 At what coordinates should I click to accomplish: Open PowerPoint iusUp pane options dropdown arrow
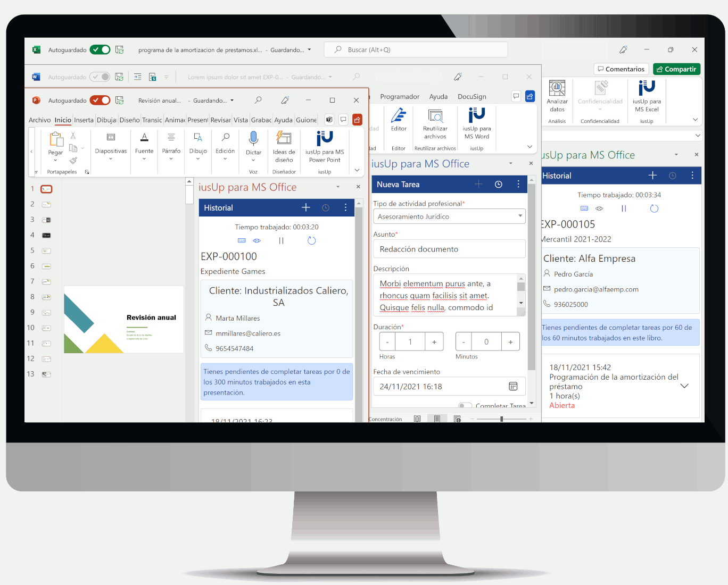tap(338, 187)
